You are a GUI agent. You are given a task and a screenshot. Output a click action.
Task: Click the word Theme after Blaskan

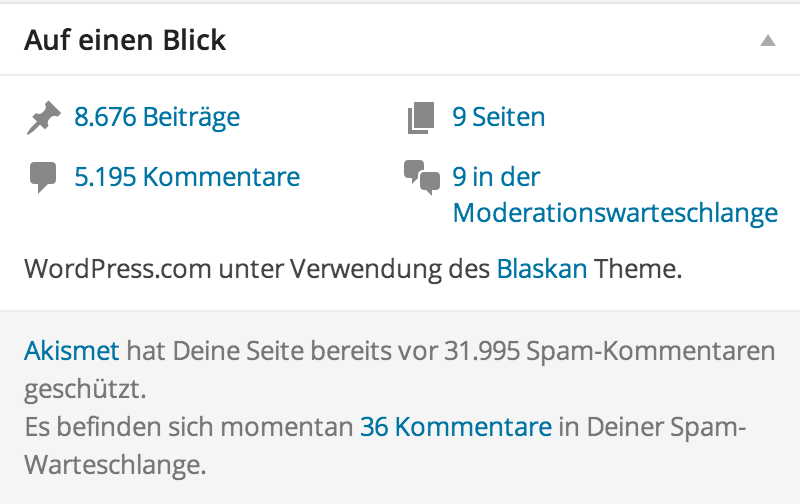pyautogui.click(x=637, y=268)
